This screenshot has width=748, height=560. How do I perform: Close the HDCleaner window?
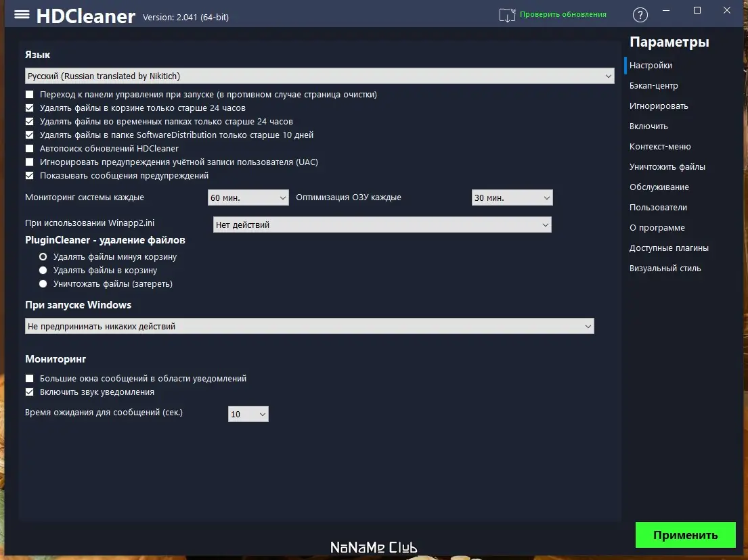click(726, 11)
